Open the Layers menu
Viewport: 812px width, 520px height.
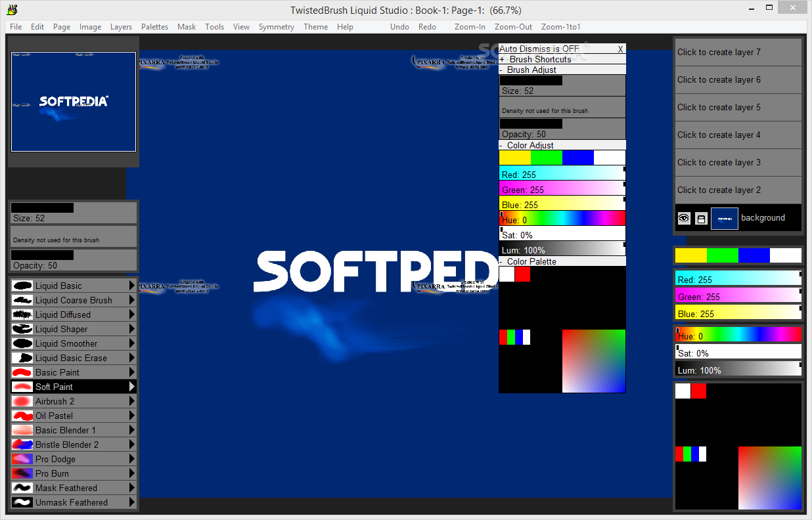(121, 27)
